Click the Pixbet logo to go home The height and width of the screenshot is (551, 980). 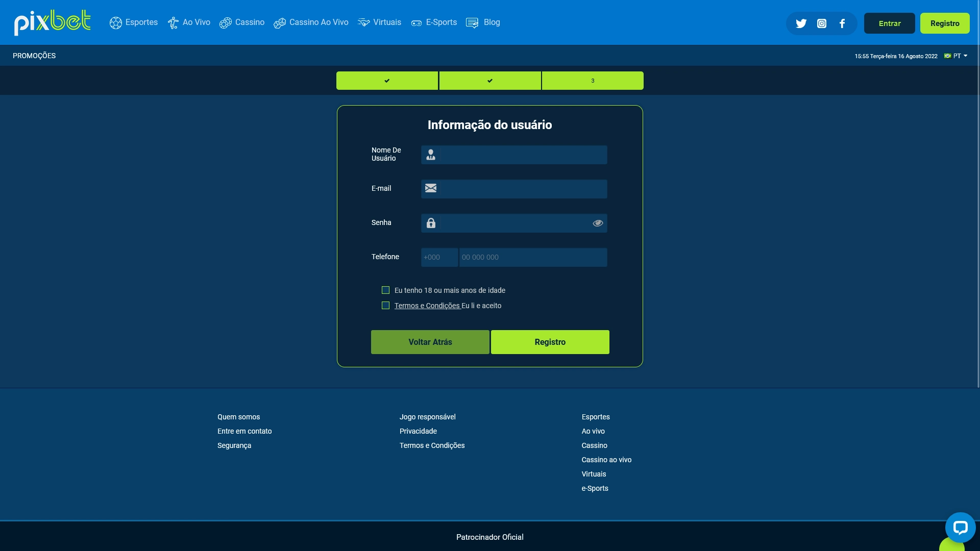pos(53,22)
